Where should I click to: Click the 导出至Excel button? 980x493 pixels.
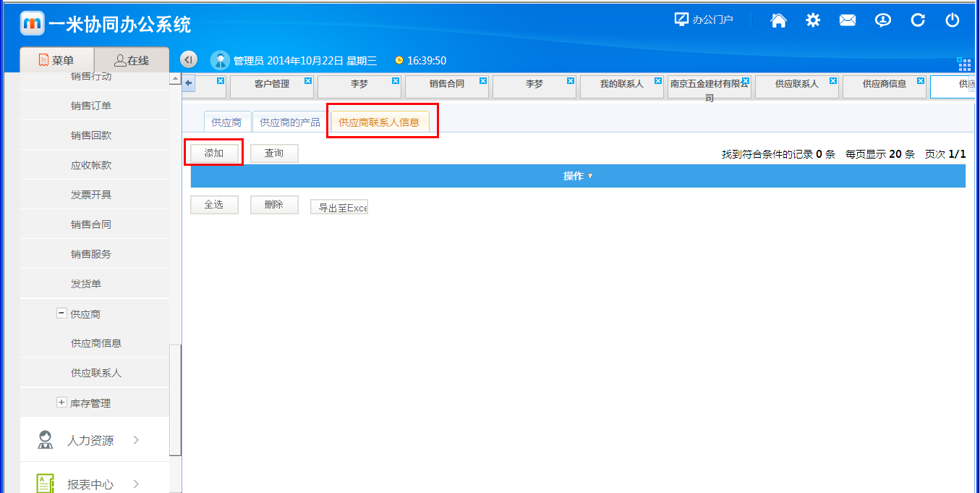click(x=339, y=207)
